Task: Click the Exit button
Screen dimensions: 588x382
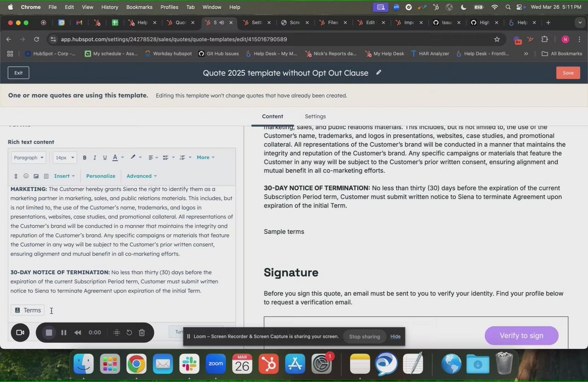Action: point(18,73)
